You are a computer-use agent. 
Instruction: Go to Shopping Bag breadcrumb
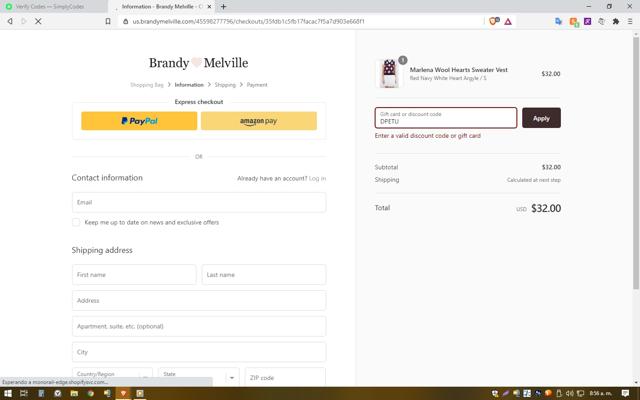[x=147, y=85]
